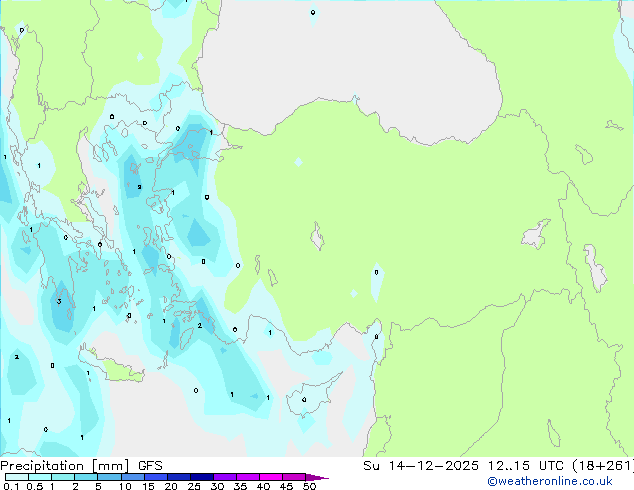Click the 0.5–1 mm legend swatch
The width and height of the screenshot is (634, 490).
(40, 477)
